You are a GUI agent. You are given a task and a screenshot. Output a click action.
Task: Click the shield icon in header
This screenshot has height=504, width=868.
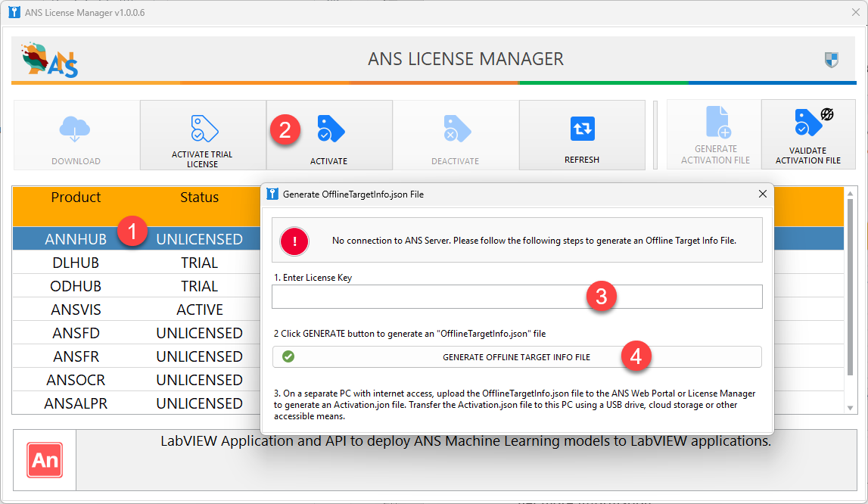831,60
